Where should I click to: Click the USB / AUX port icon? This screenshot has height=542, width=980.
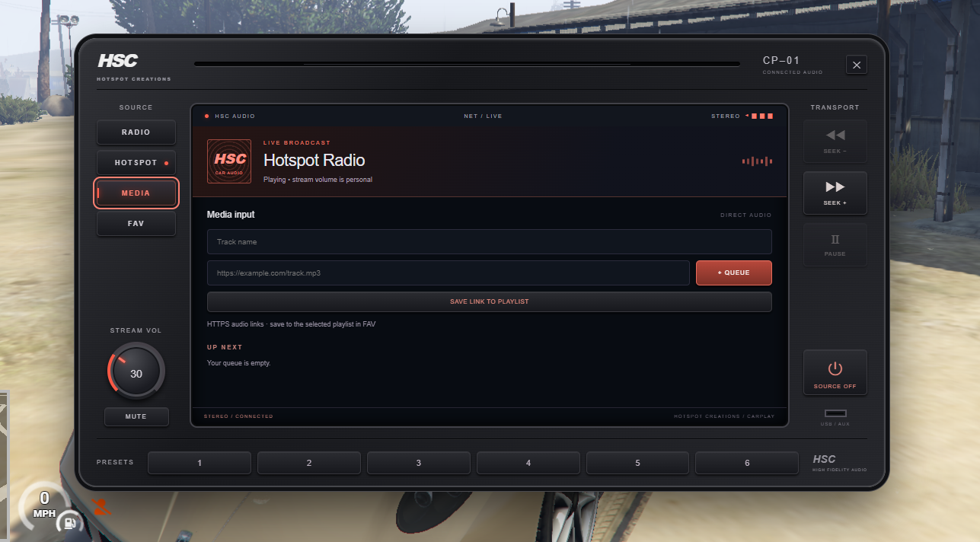point(835,413)
